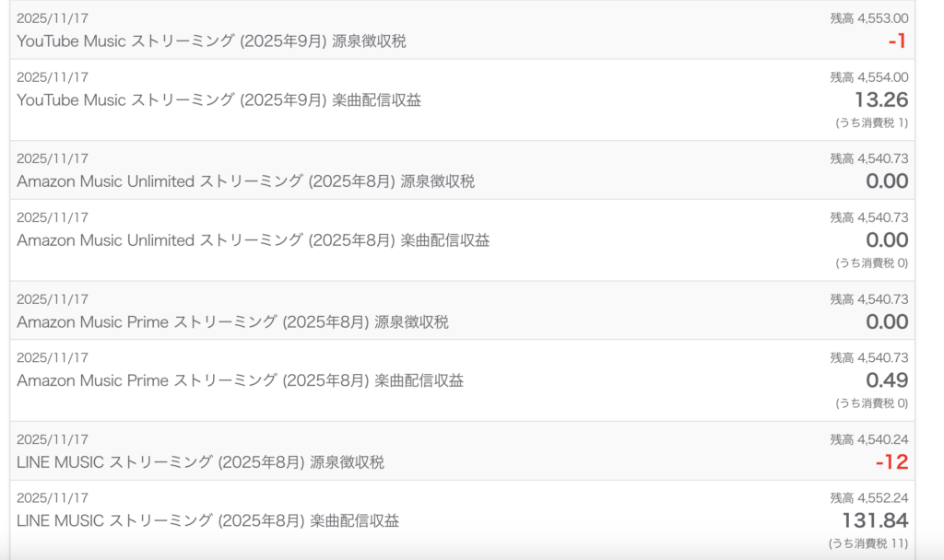This screenshot has height=560, width=944.
Task: Click the 残高 4,553.00 balance label
Action: (x=869, y=17)
